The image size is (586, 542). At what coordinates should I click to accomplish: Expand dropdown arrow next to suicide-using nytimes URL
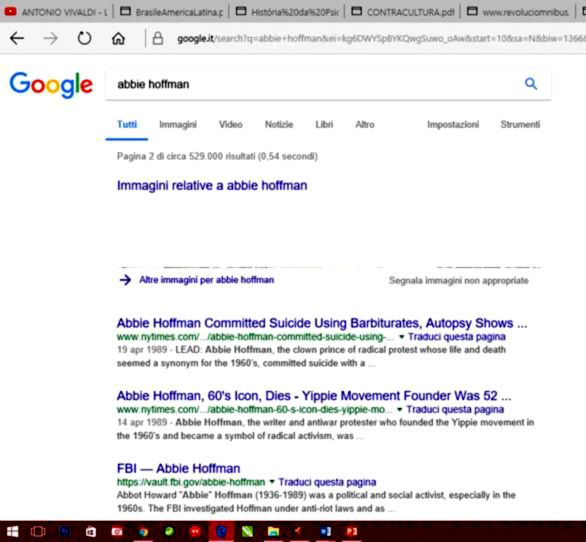[402, 337]
